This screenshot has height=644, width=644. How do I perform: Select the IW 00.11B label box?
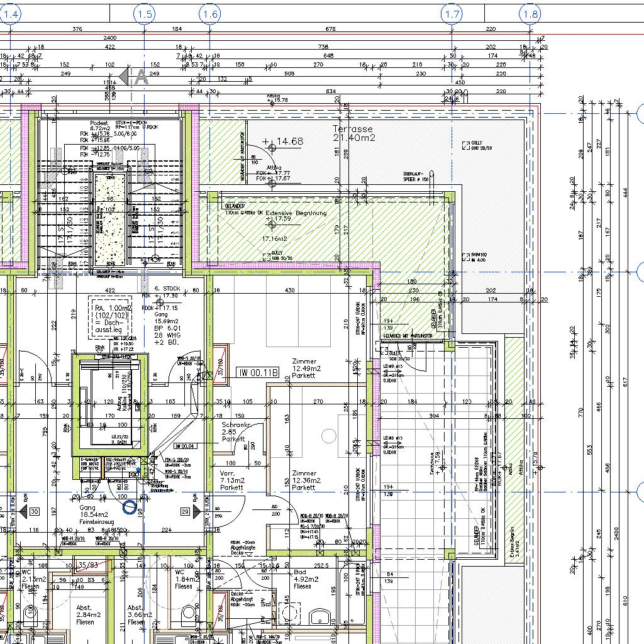coord(257,372)
